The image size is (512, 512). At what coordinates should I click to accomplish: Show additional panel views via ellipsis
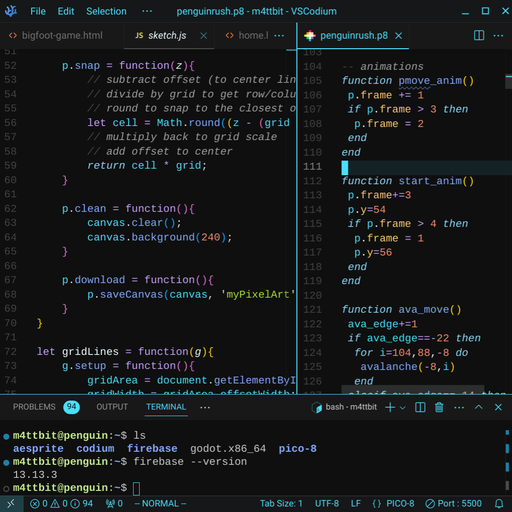coord(205,407)
